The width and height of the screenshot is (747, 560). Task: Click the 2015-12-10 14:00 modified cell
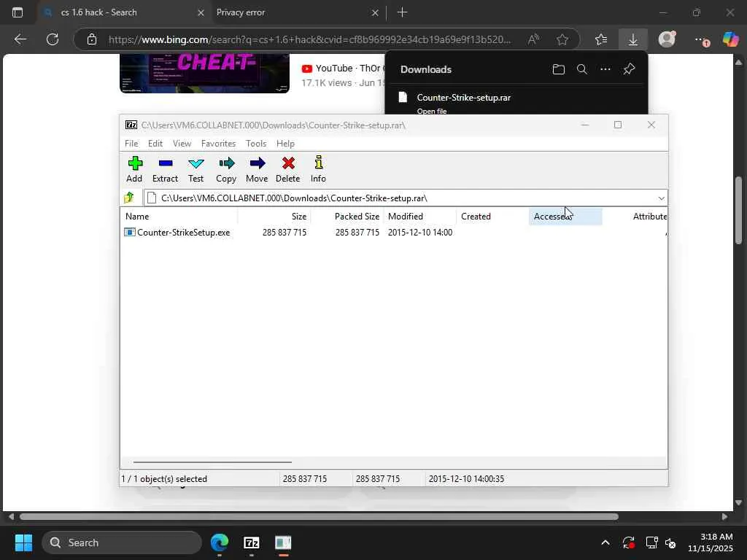(420, 233)
